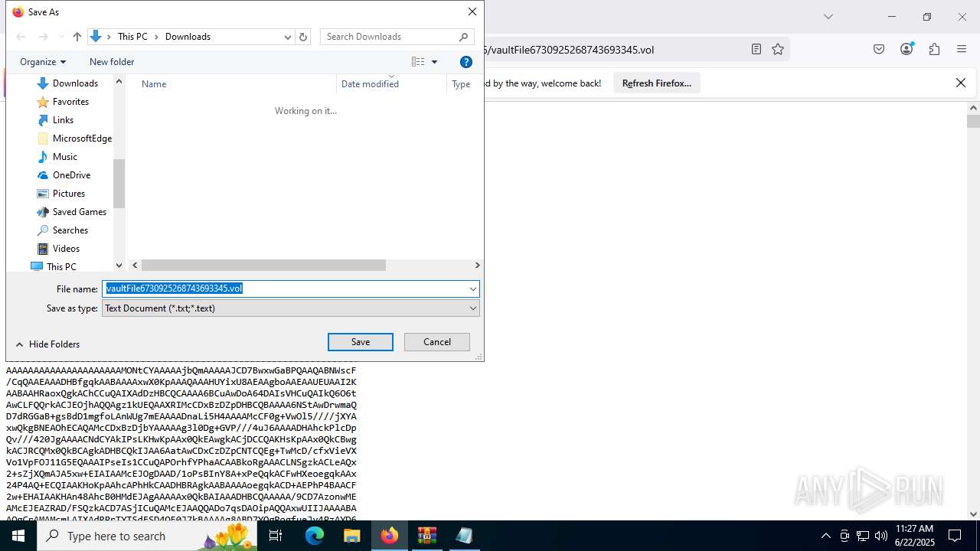Click the Save button

pos(361,342)
